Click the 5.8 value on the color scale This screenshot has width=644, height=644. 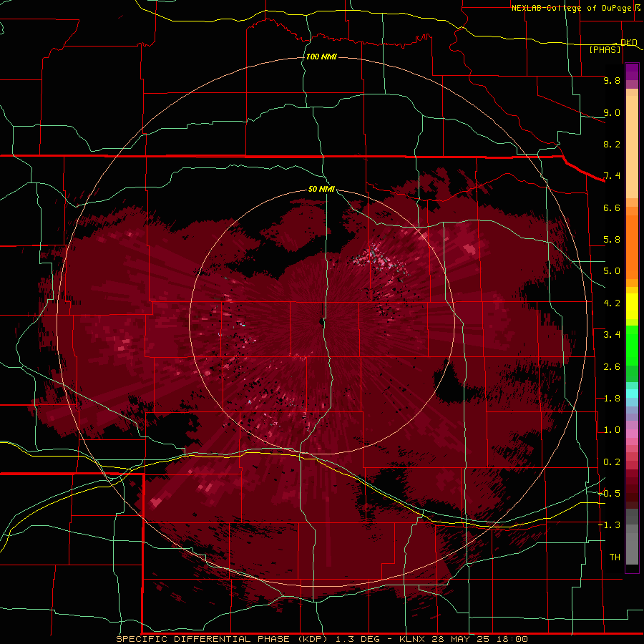pos(612,240)
